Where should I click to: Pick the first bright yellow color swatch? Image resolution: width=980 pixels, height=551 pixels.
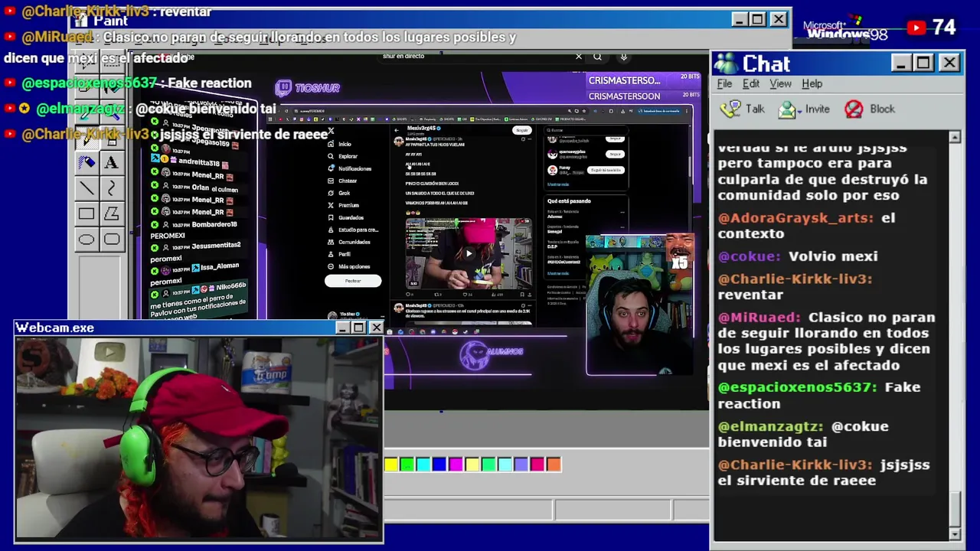coord(391,465)
